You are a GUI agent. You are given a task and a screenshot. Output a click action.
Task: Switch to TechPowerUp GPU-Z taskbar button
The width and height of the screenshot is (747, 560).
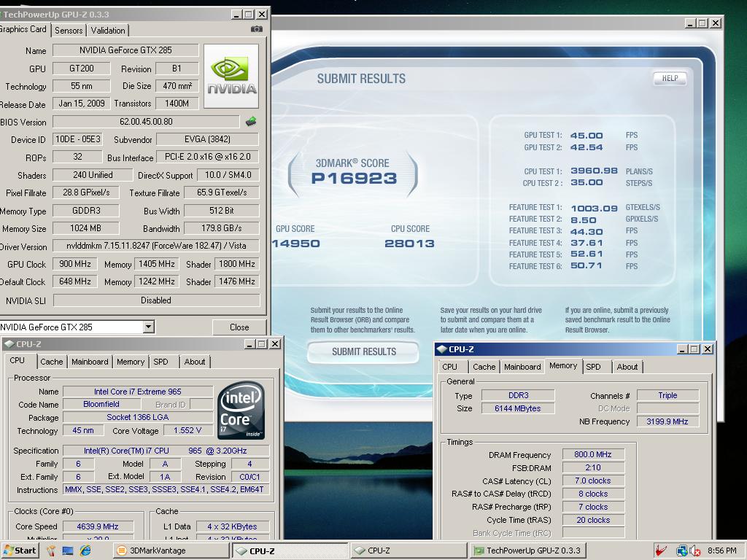pos(527,551)
